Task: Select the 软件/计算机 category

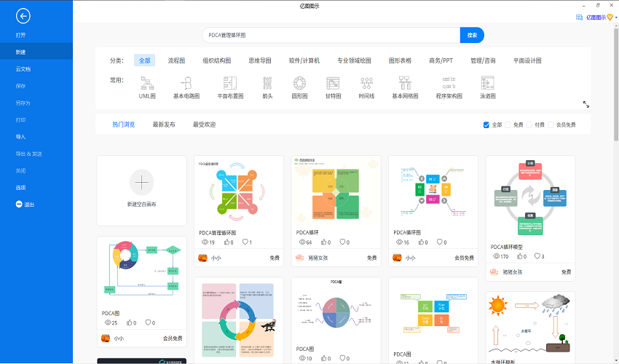Action: tap(304, 60)
